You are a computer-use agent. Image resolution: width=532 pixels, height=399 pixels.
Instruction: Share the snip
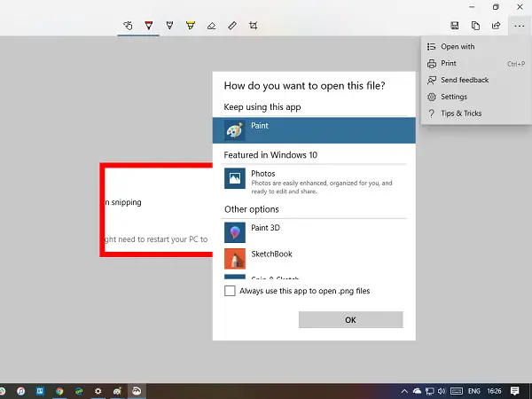coord(496,26)
